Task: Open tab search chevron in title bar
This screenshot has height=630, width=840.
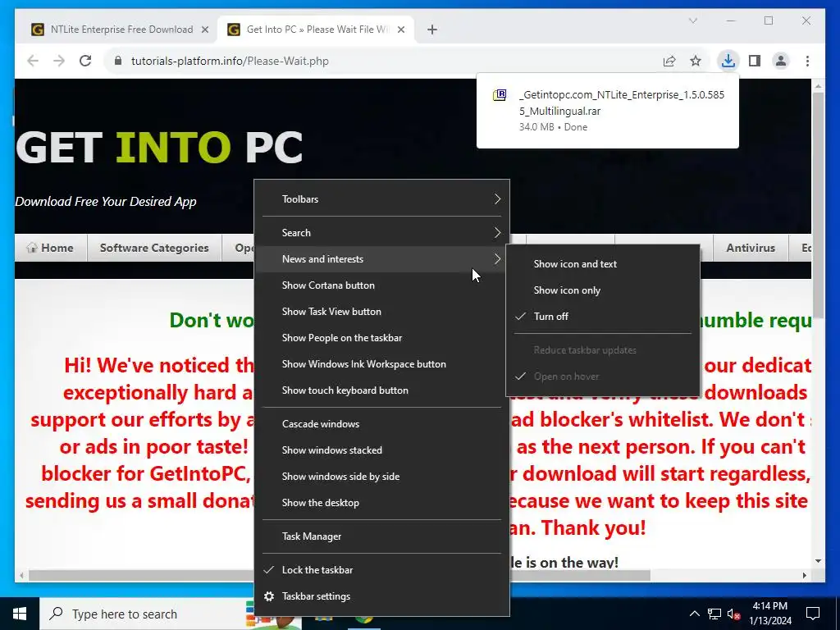Action: 692,21
